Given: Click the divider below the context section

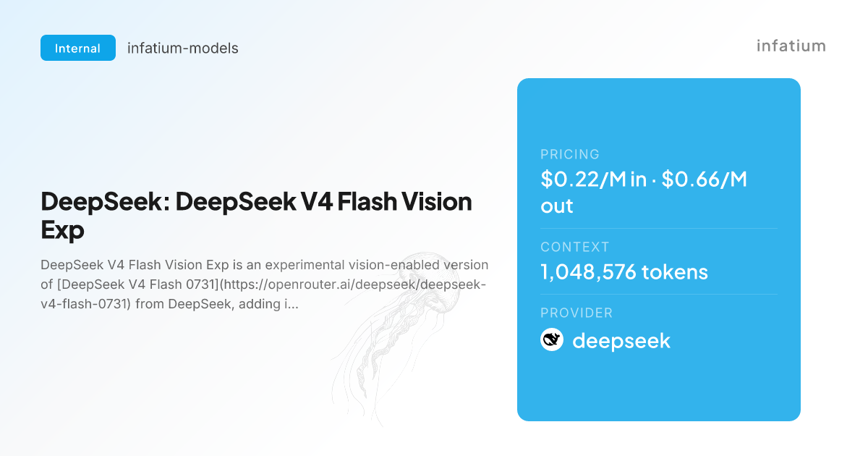Looking at the screenshot, I should [659, 294].
